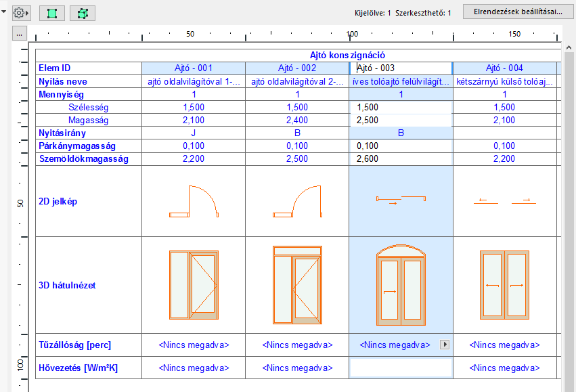This screenshot has width=576, height=392.
Task: Click the ellipsis button beside the ruler
Action: coord(20,33)
